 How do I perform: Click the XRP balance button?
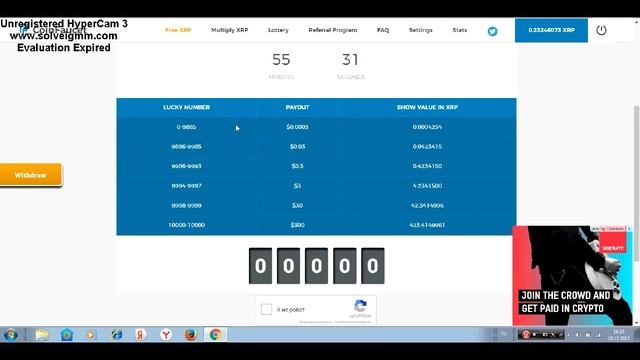click(551, 30)
